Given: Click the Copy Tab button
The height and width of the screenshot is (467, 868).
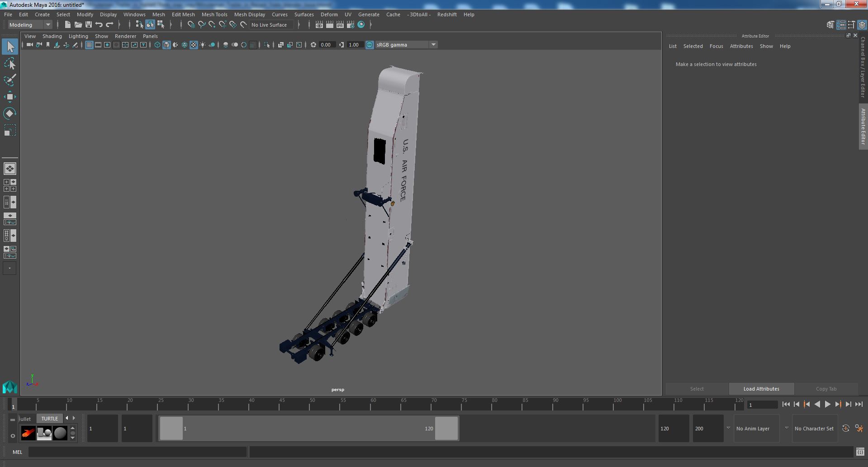Looking at the screenshot, I should pos(826,389).
